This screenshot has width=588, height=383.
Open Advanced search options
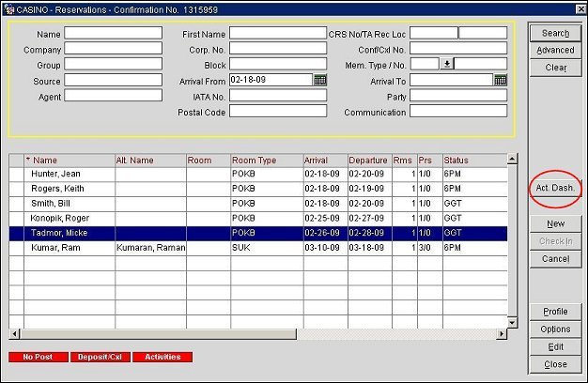pos(555,51)
